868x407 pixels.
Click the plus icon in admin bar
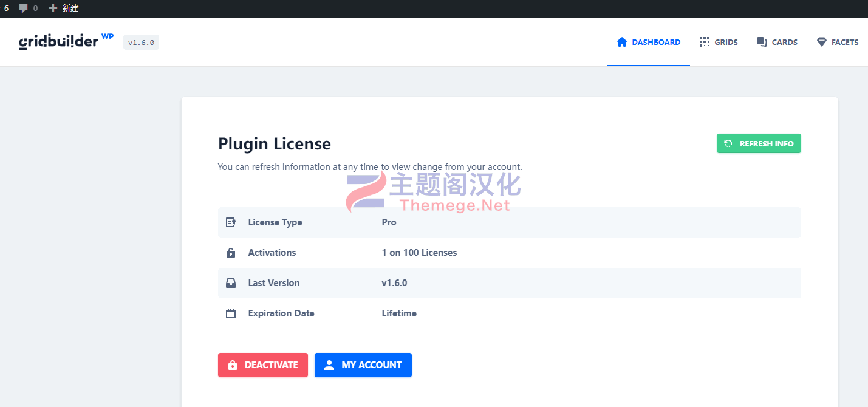[53, 9]
